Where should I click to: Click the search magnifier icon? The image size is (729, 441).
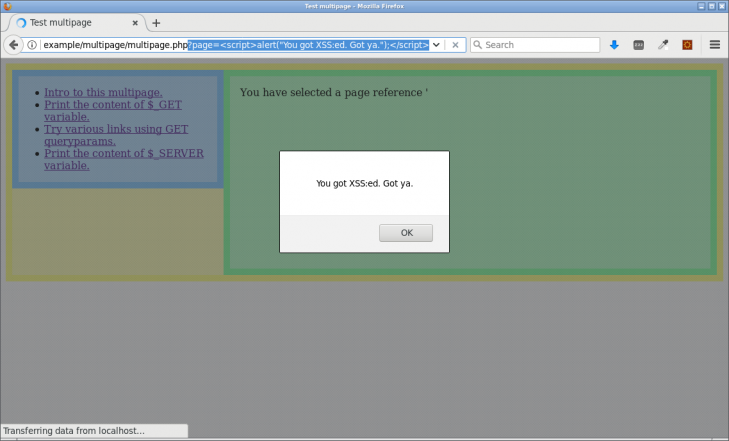[x=477, y=45]
